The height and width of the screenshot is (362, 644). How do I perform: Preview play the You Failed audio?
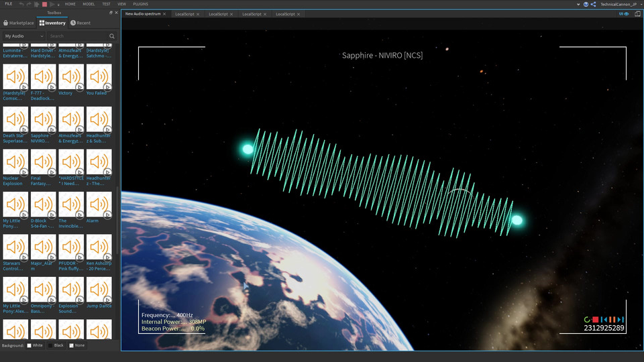click(x=107, y=87)
